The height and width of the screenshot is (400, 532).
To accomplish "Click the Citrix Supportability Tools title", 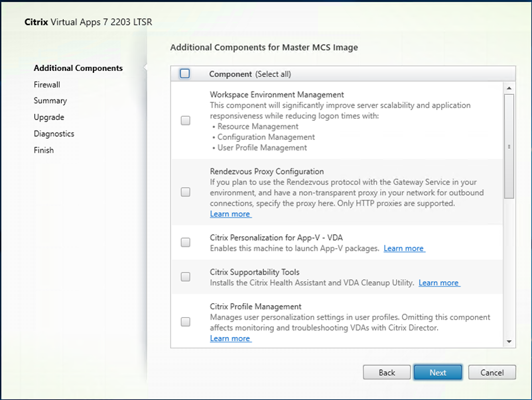I will pyautogui.click(x=255, y=272).
